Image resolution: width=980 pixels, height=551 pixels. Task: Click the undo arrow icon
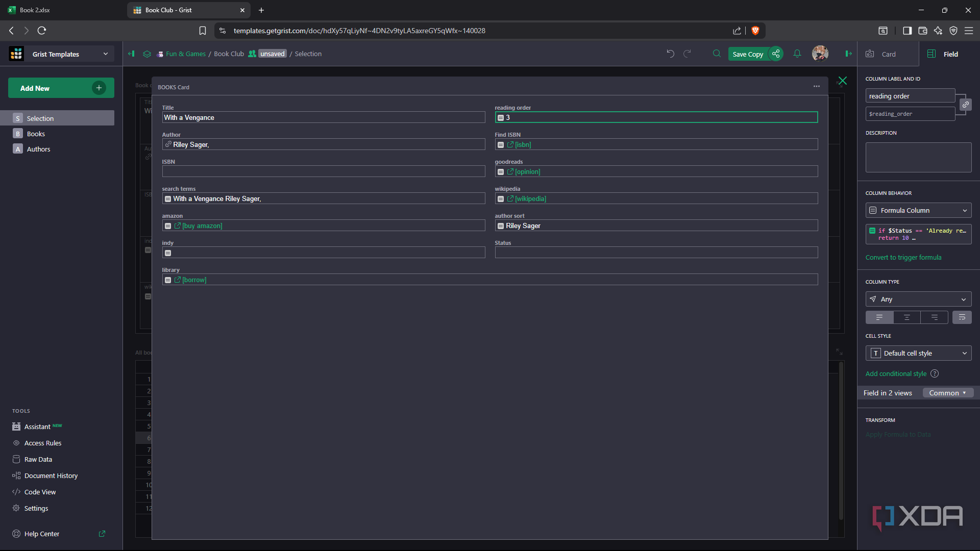(x=670, y=54)
